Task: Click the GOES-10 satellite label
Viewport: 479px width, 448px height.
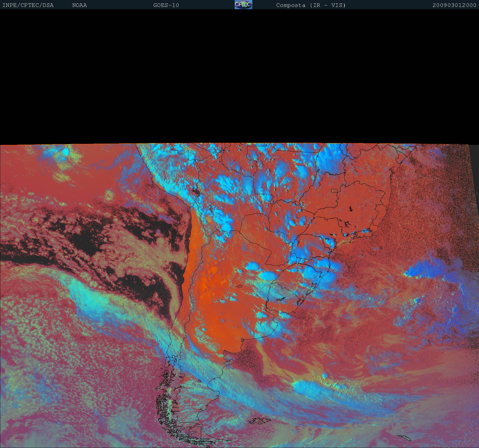Action: point(166,5)
